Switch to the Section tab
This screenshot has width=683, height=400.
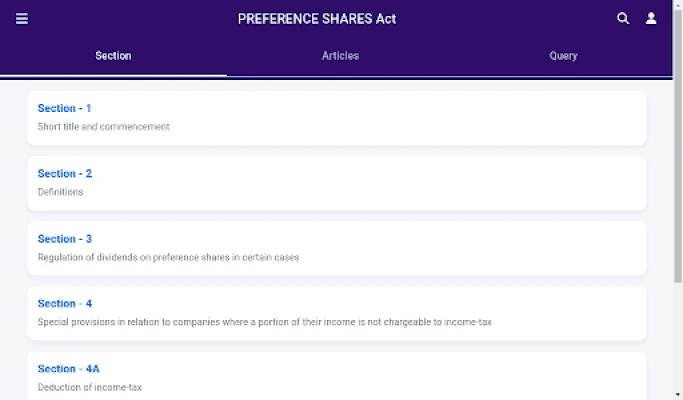click(x=113, y=56)
